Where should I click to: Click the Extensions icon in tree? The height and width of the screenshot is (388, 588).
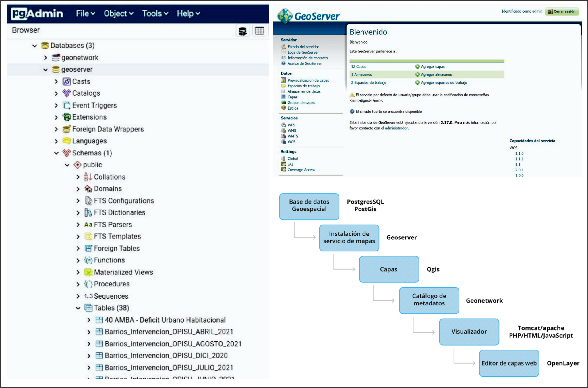(67, 117)
